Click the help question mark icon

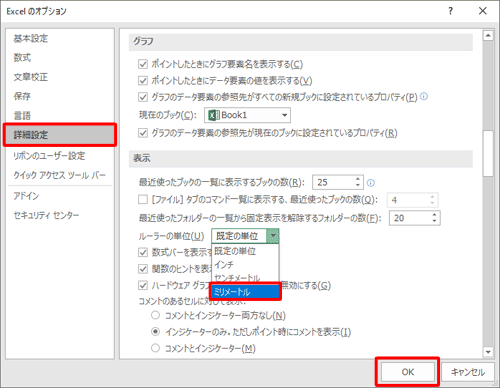pos(451,11)
